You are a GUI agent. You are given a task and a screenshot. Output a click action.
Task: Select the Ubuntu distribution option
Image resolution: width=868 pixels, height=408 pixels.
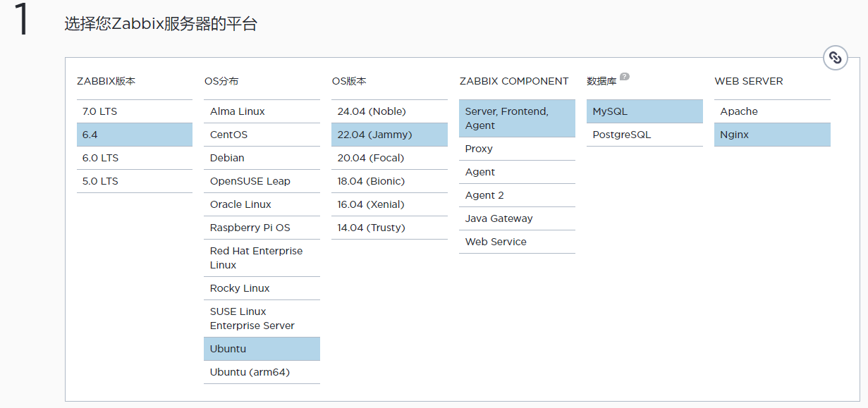click(x=262, y=349)
